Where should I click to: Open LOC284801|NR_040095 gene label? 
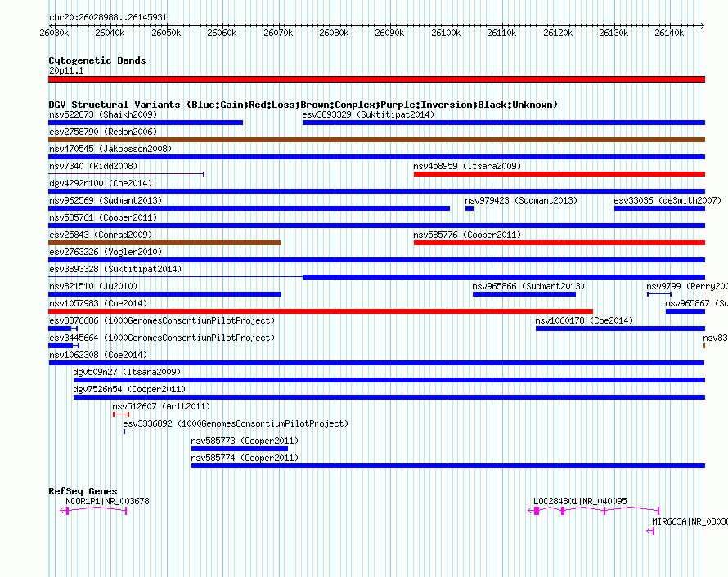coord(580,501)
